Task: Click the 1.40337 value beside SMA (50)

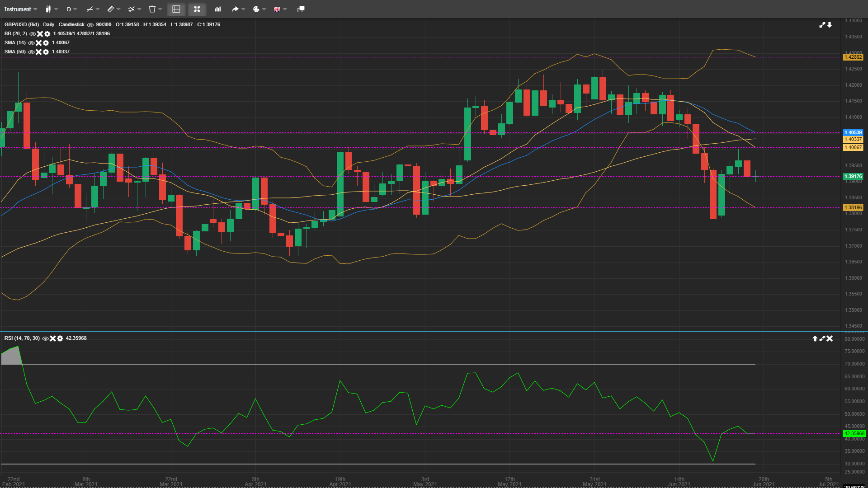Action: [61, 52]
